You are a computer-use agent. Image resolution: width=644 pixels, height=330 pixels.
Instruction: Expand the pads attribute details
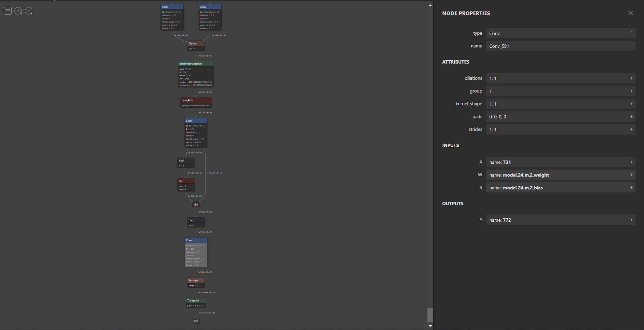tap(631, 117)
